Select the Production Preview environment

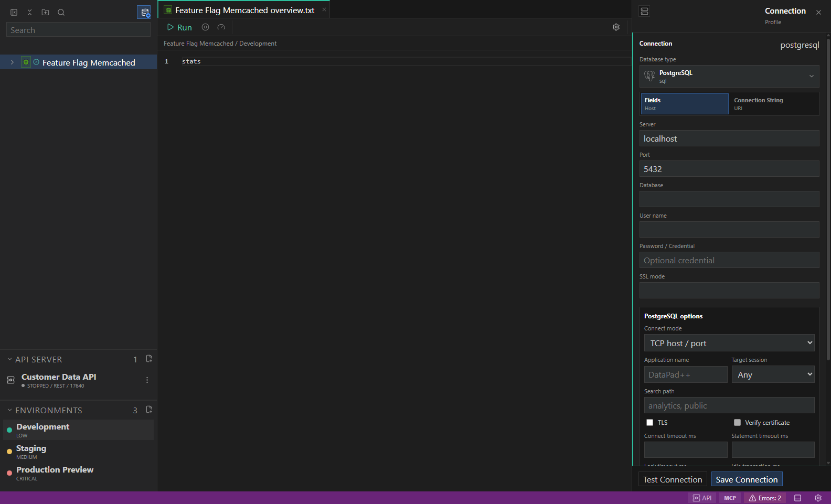tap(78, 473)
